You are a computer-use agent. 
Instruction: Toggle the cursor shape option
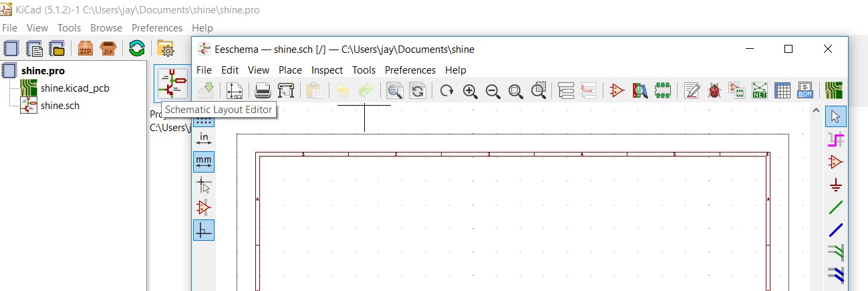pyautogui.click(x=204, y=185)
